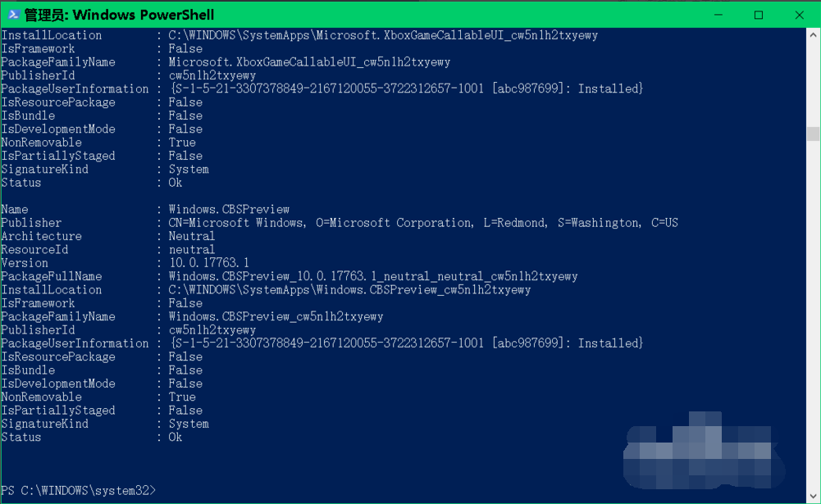The height and width of the screenshot is (504, 821).
Task: Click the Microsoft.XboxGameCallableUI PackageFamilyName value
Action: (309, 62)
